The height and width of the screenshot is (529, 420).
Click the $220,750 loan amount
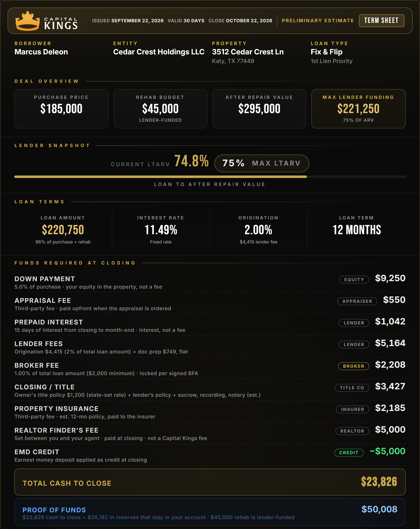pos(63,230)
